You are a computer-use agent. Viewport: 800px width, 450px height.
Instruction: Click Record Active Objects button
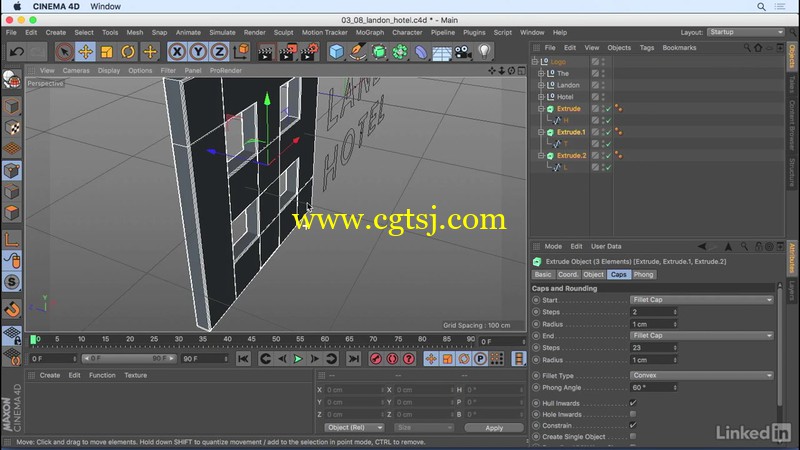click(376, 359)
